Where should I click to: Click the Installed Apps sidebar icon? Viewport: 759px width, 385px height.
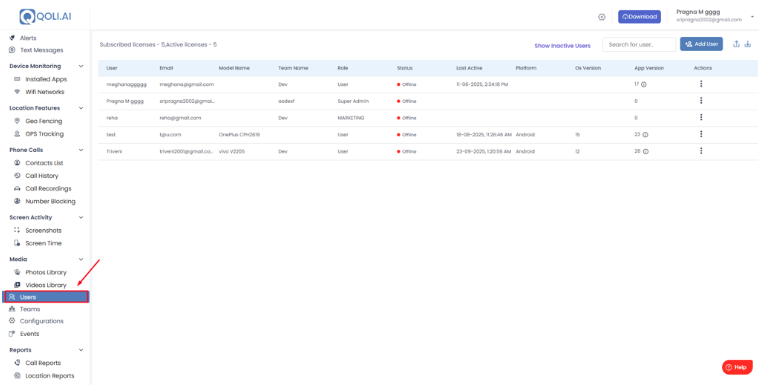[x=17, y=79]
